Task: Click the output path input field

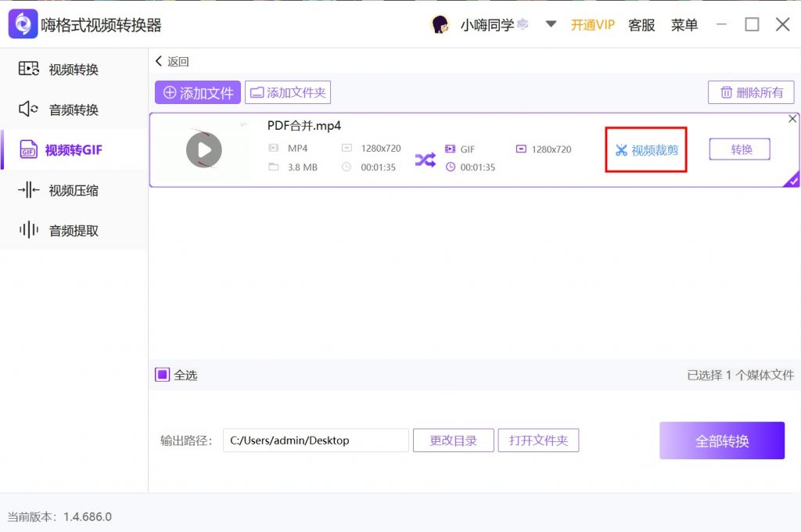Action: pos(316,440)
